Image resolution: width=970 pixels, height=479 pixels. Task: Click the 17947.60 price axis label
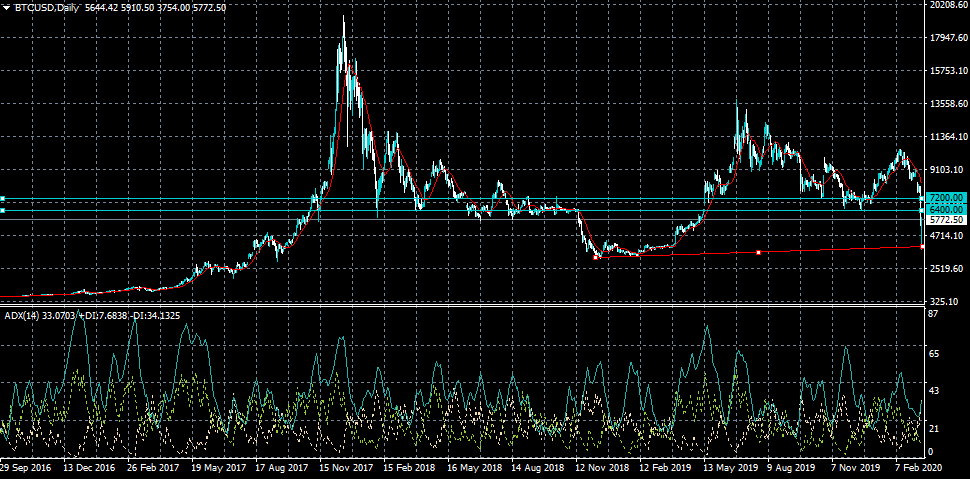[948, 38]
